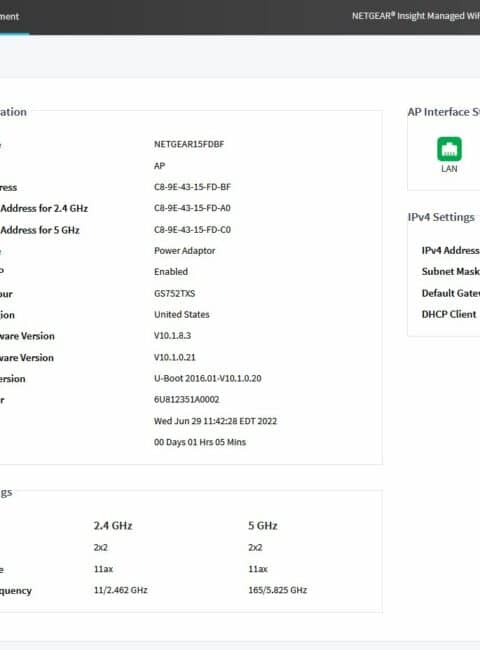This screenshot has height=650, width=480.
Task: Click the 11ax mode under 2.4 GHz
Action: (x=103, y=569)
